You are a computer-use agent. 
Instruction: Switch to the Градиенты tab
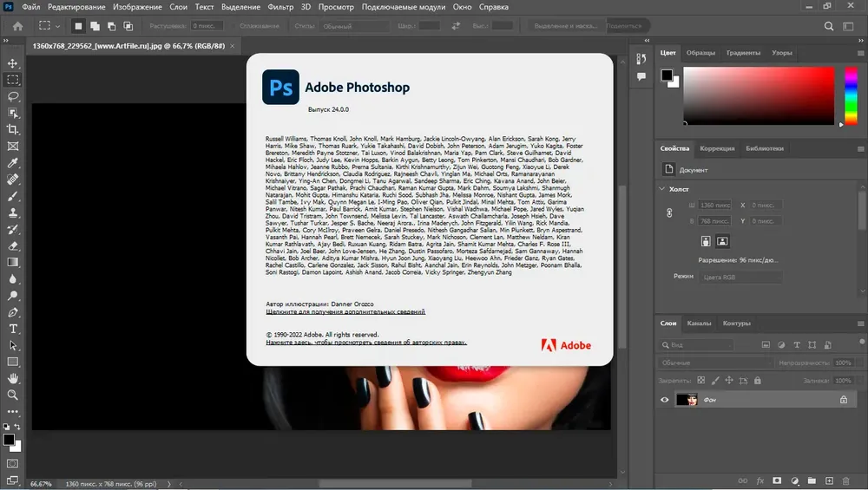(744, 53)
